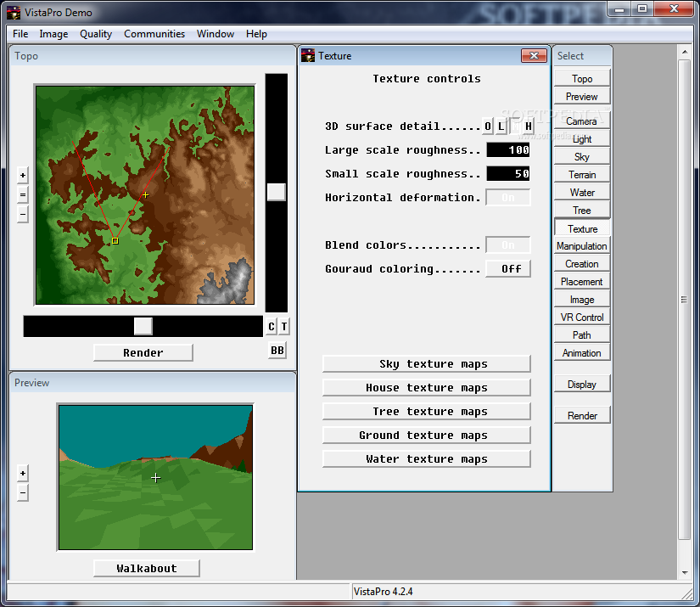Select Sky in the Select panel
Screen dimensions: 700x607
[582, 157]
